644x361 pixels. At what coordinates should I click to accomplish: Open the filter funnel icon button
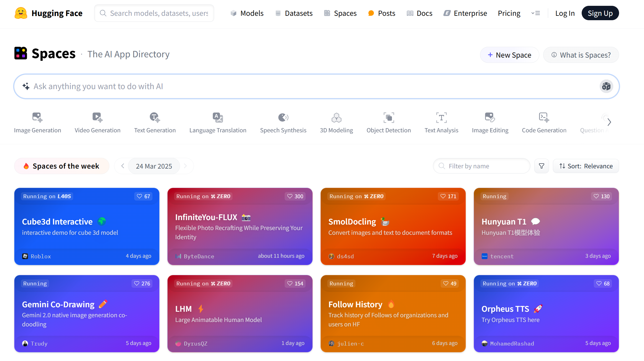point(542,166)
